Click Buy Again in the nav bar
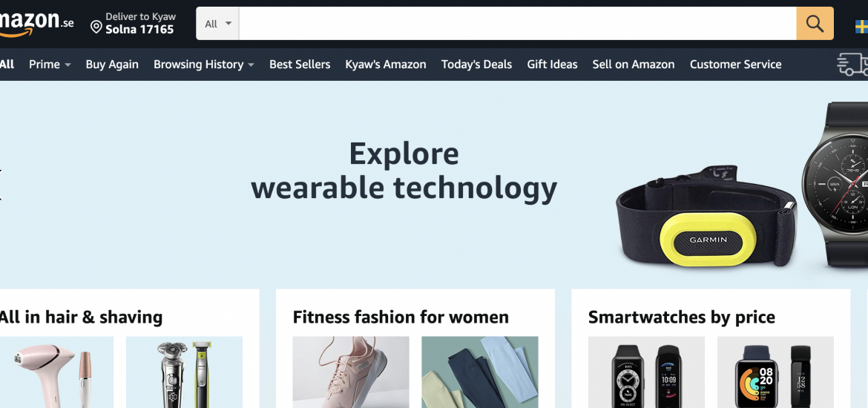 pyautogui.click(x=112, y=65)
